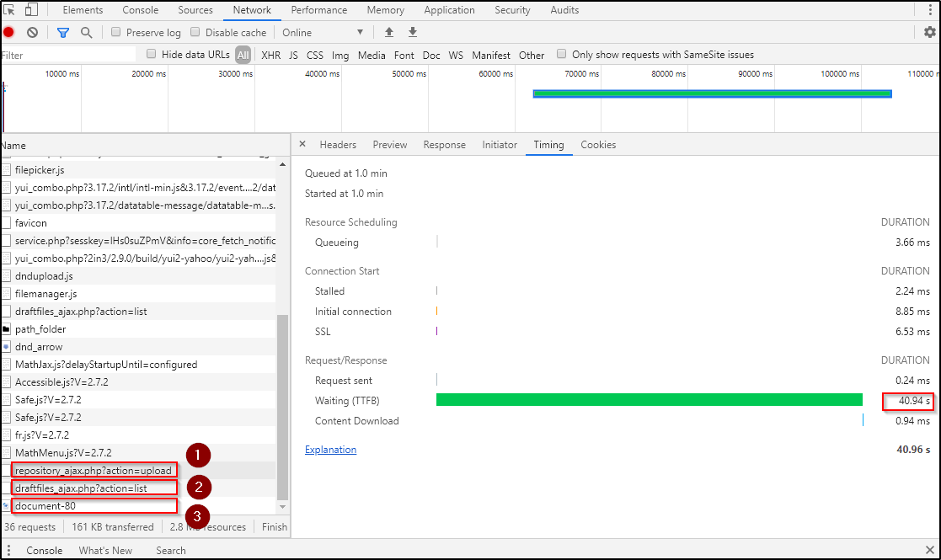Open the network search magnifier icon
The width and height of the screenshot is (941, 560).
tap(86, 33)
